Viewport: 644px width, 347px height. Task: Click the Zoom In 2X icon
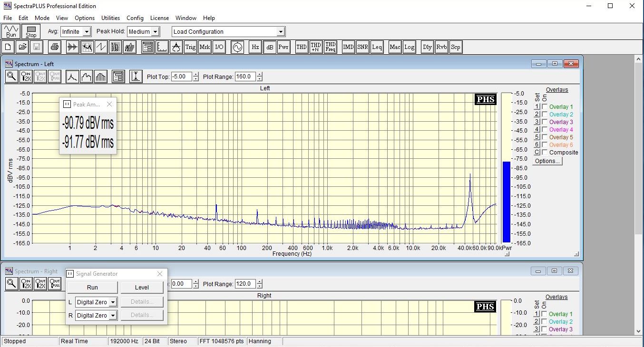(26, 77)
